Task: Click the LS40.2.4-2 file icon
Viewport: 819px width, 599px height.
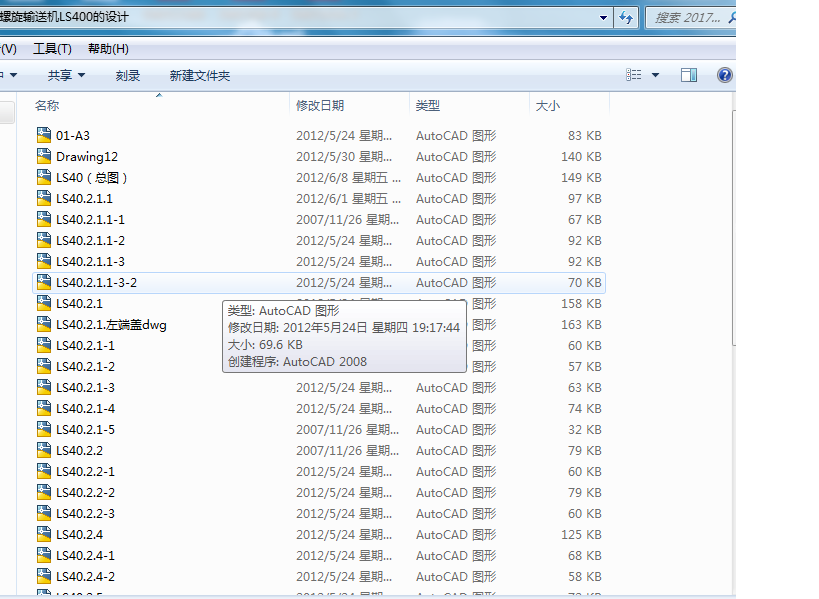Action: [44, 576]
